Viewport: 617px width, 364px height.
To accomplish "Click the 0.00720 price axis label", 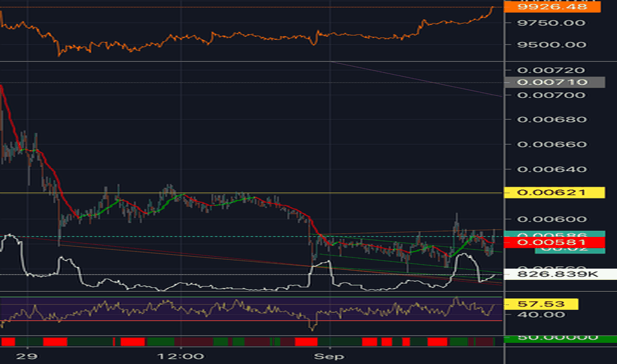I will point(551,70).
